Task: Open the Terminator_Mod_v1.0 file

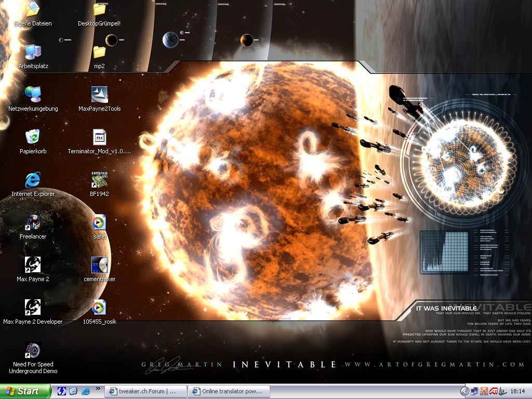Action: click(99, 137)
